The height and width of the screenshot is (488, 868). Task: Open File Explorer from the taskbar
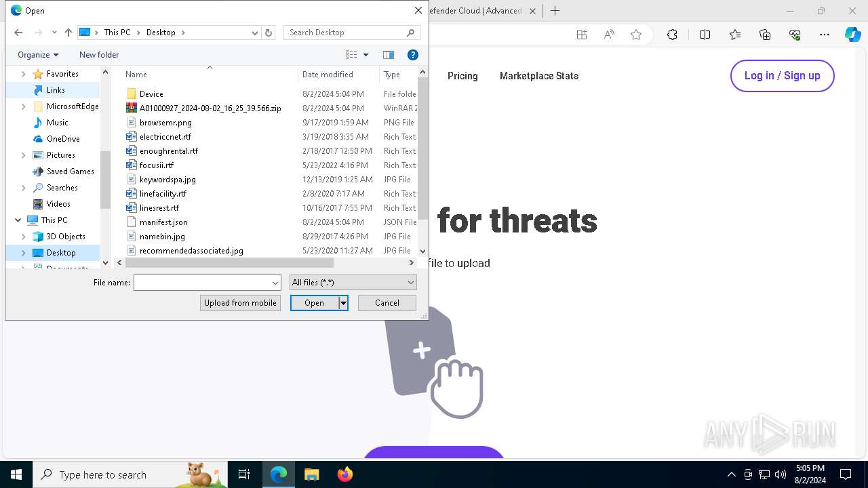pos(311,474)
